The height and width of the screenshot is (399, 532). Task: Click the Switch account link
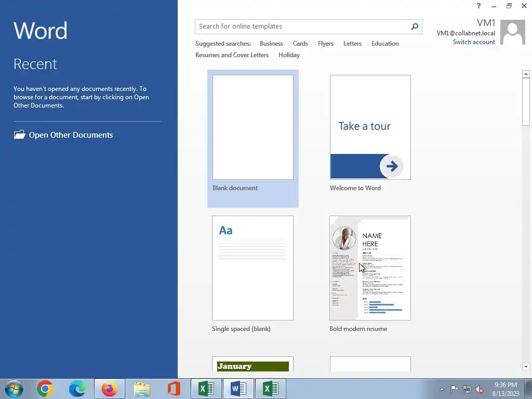coord(474,42)
